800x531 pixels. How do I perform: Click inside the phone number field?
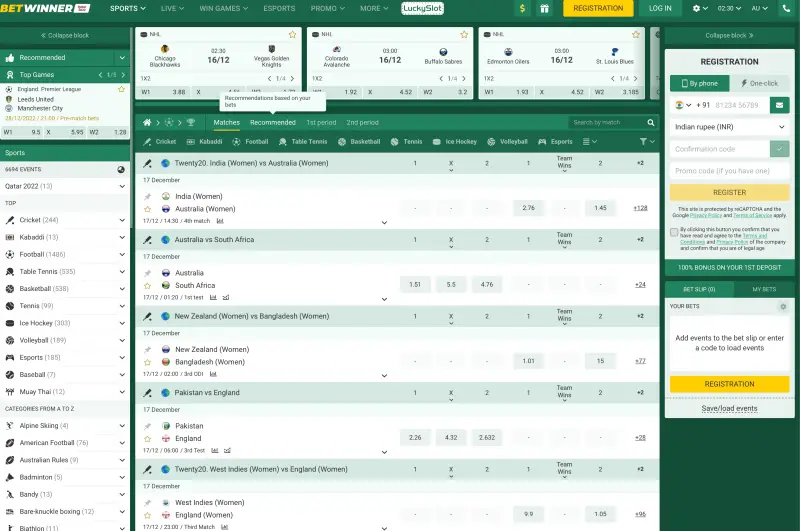(x=739, y=105)
